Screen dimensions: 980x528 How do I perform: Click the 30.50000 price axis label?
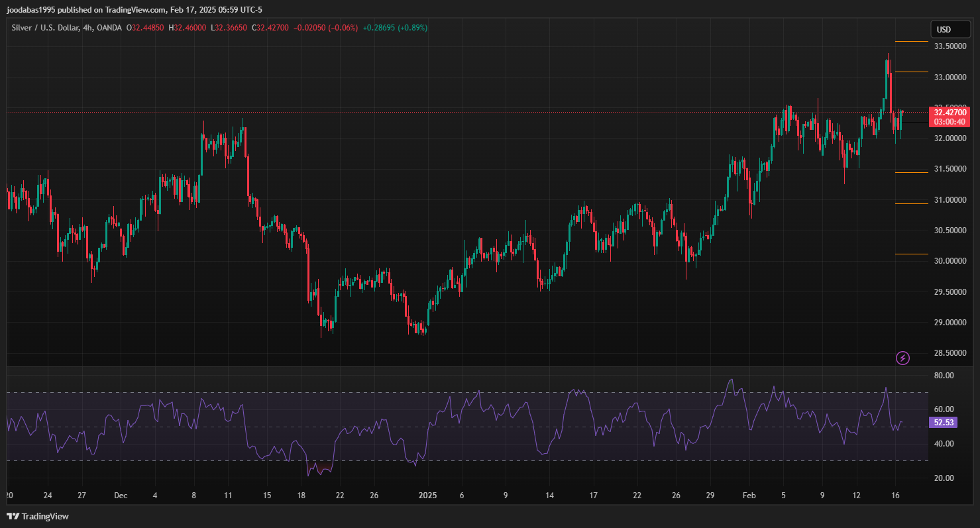pos(949,231)
